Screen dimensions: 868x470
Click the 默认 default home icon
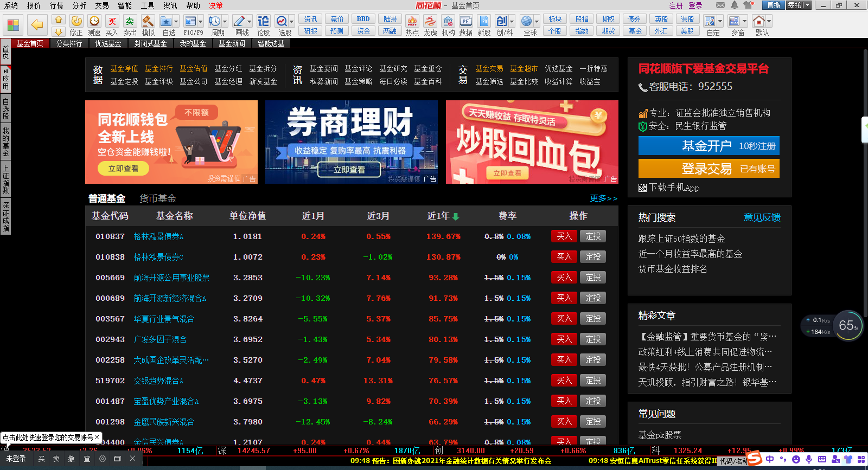point(759,21)
